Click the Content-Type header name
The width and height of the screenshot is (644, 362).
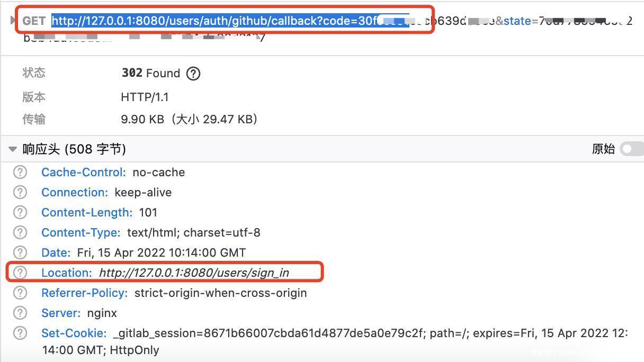tap(81, 232)
